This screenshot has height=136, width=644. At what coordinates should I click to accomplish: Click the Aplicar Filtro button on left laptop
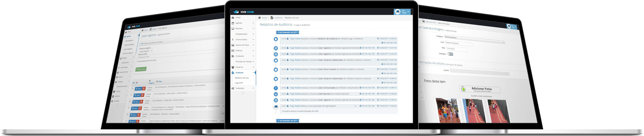click(141, 69)
